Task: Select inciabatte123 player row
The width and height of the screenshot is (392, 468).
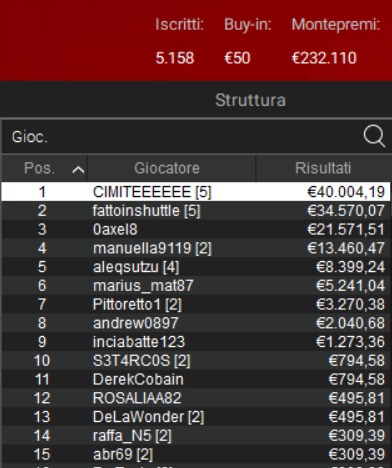Action: [x=196, y=342]
